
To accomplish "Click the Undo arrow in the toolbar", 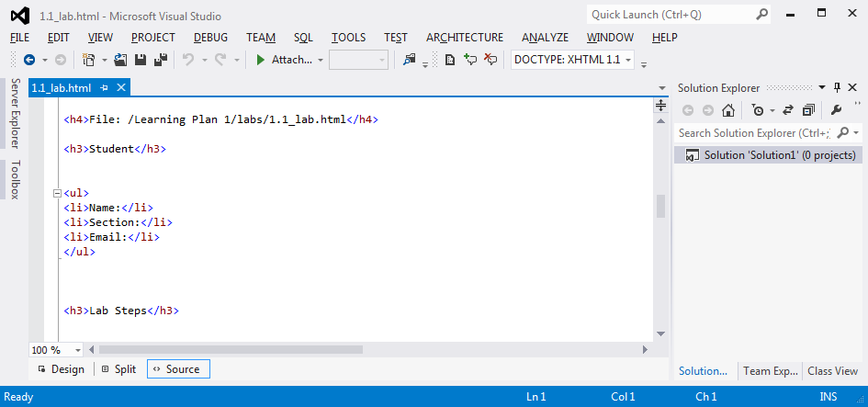I will [x=188, y=60].
